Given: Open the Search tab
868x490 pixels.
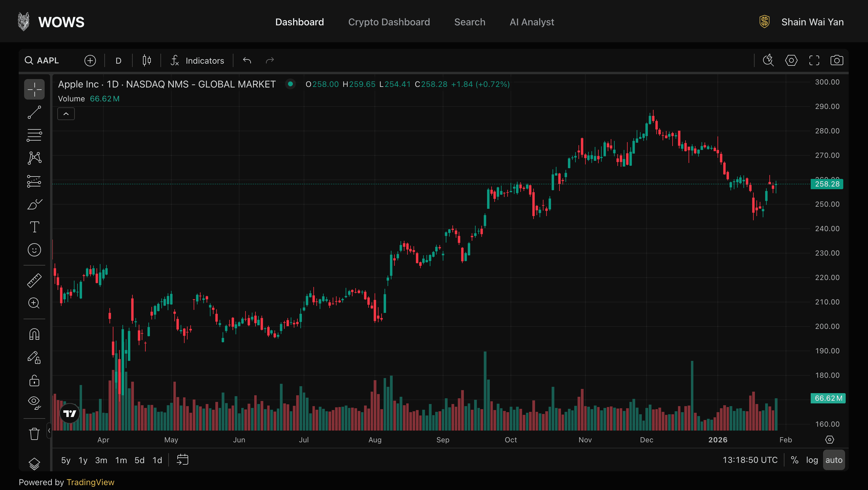Looking at the screenshot, I should (469, 22).
